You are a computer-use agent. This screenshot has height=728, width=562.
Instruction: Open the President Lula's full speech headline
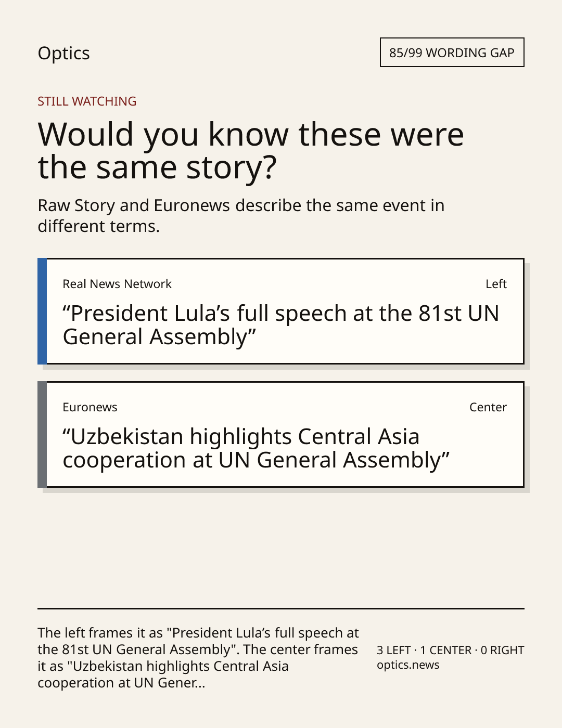click(281, 325)
